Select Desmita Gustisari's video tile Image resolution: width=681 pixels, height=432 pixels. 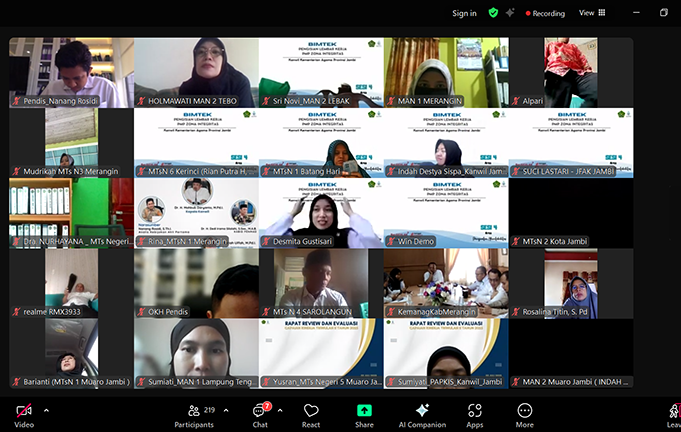point(321,213)
